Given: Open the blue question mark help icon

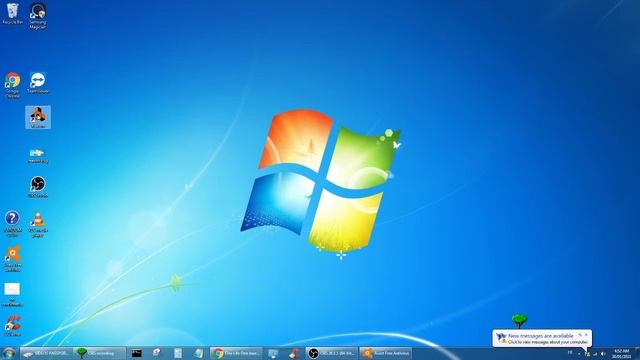Looking at the screenshot, I should (x=12, y=224).
